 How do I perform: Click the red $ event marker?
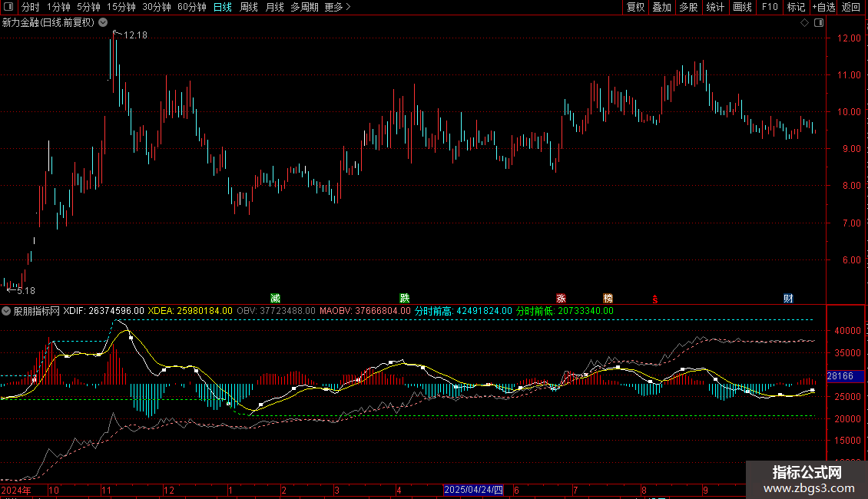tap(655, 299)
